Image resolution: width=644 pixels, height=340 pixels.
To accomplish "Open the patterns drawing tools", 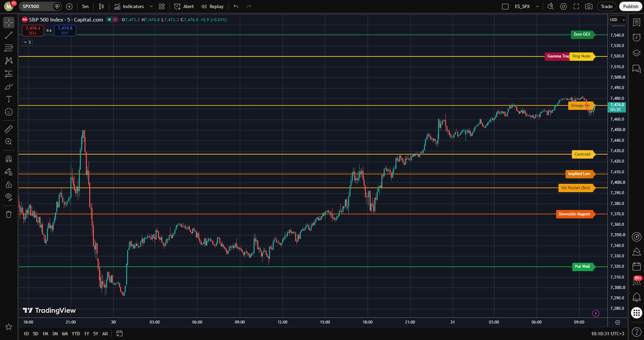I will [x=9, y=61].
